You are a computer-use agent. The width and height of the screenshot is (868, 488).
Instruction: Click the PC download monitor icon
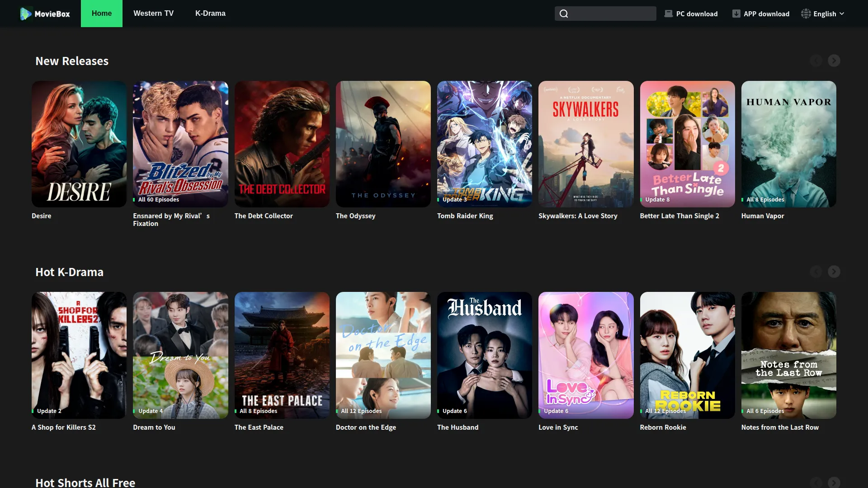coord(668,14)
